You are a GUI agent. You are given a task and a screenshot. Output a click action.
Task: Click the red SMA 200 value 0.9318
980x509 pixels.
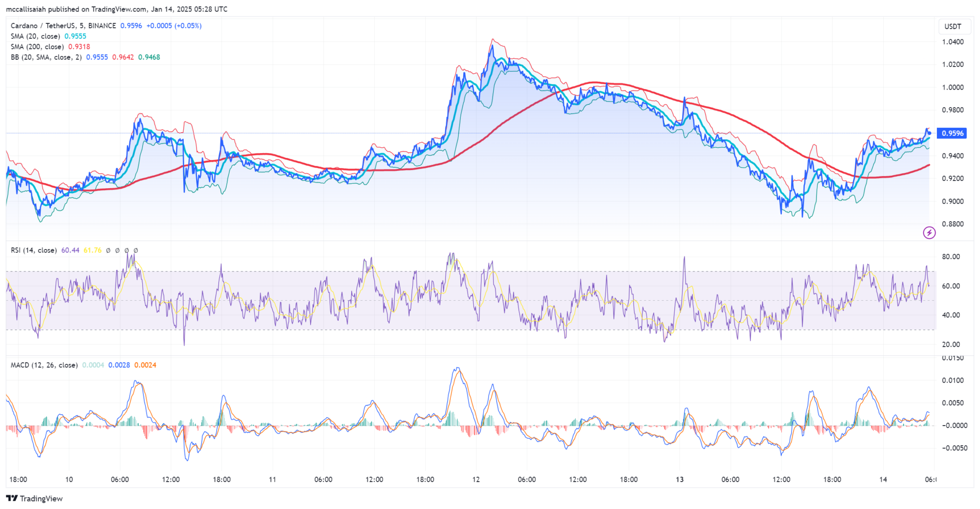tap(79, 47)
